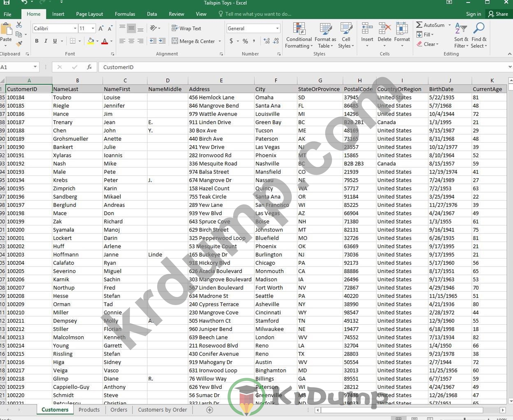This screenshot has width=513, height=420.
Task: Click the red Font Color swatch
Action: pos(105,41)
